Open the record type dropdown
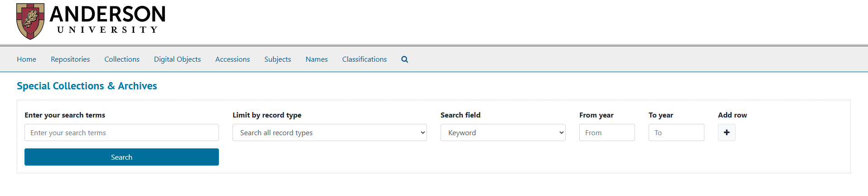Viewport: 868px width, 196px height. coord(329,132)
